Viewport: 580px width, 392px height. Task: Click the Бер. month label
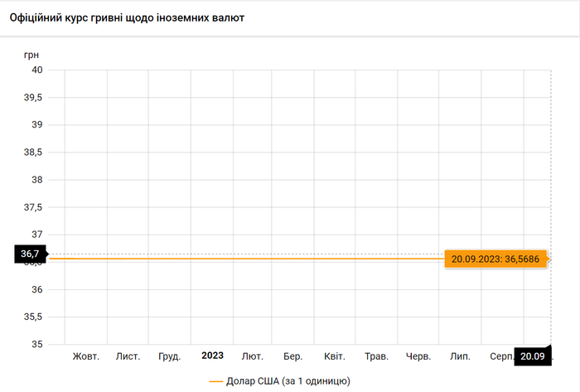point(292,356)
